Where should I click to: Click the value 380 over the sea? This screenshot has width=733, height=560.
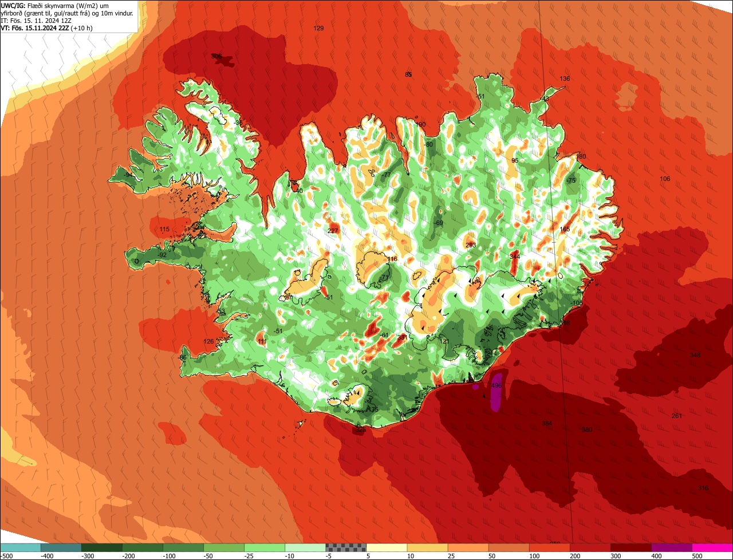[x=587, y=429]
